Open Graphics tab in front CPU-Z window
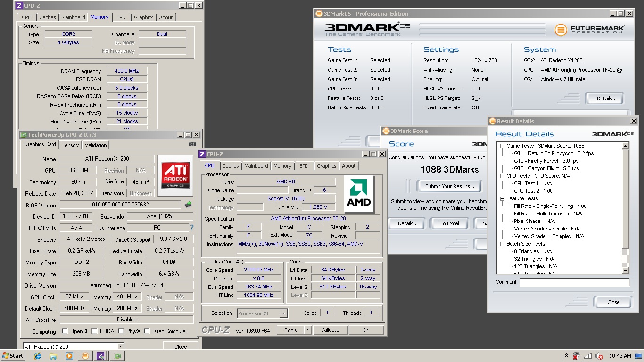 pos(327,166)
